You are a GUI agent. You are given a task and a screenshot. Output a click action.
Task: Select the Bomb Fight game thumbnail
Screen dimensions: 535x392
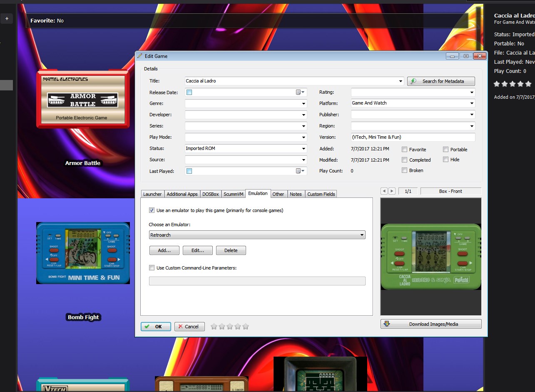pos(83,253)
